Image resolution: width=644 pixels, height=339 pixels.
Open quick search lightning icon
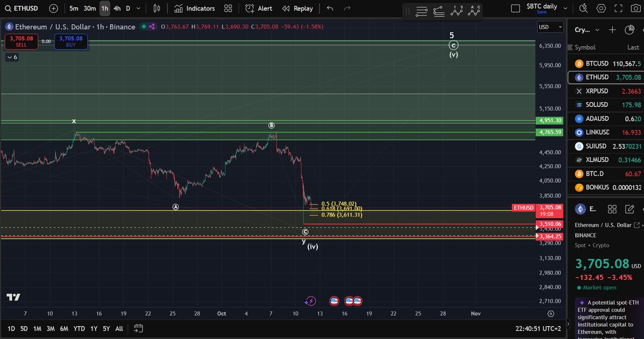583,8
